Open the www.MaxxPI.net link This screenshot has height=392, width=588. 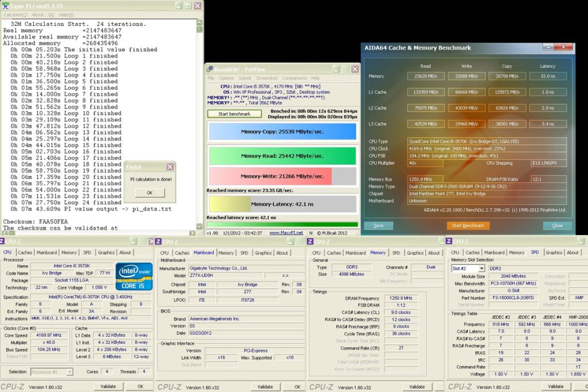[x=286, y=233]
